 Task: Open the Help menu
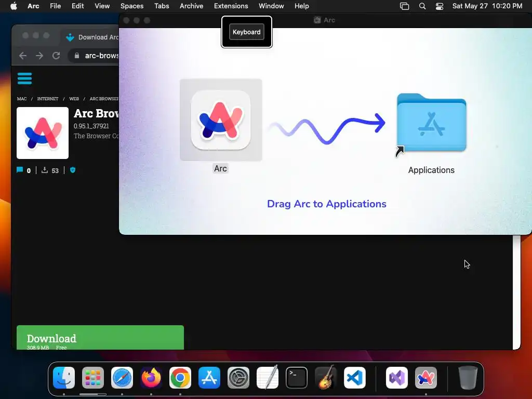[x=302, y=6]
